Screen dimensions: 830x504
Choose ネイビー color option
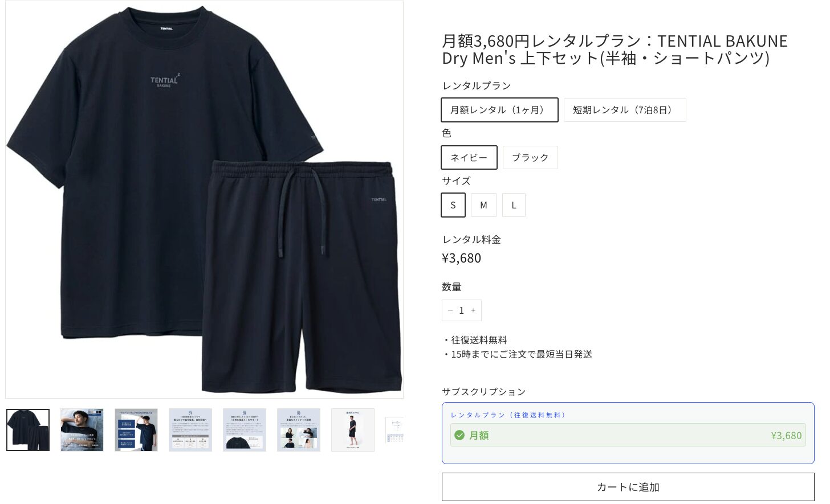click(469, 158)
